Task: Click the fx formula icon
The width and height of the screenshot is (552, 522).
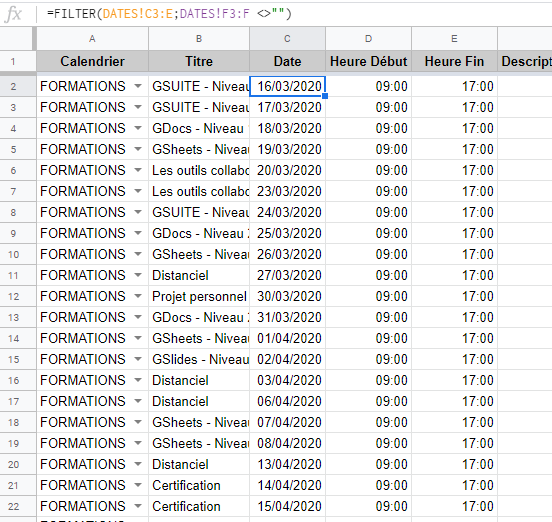Action: 13,14
